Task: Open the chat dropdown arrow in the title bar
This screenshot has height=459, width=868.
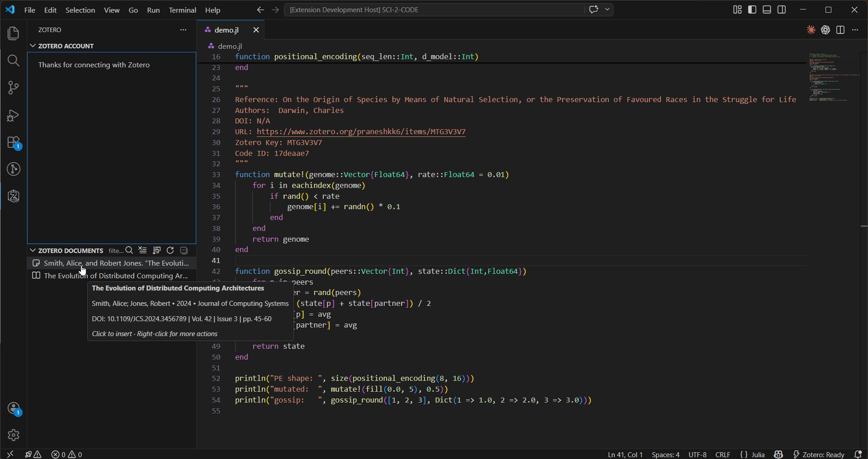Action: click(x=607, y=9)
